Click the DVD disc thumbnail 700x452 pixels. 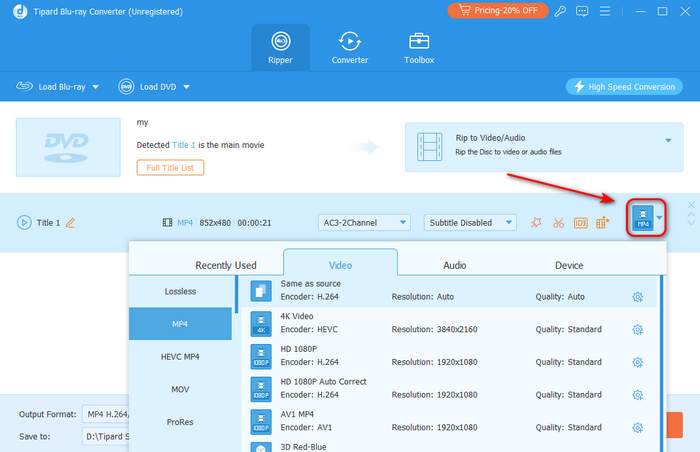tap(68, 147)
